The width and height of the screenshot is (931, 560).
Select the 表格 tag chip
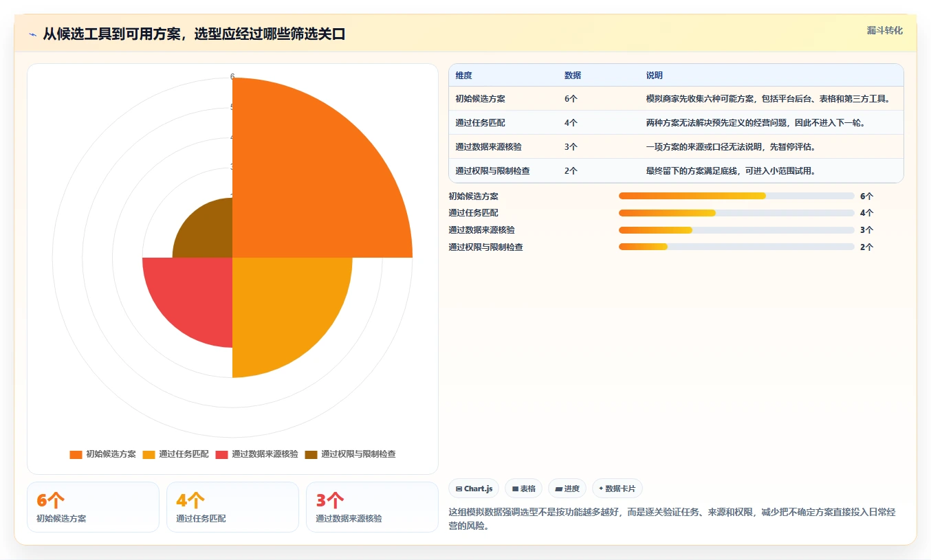coord(523,489)
